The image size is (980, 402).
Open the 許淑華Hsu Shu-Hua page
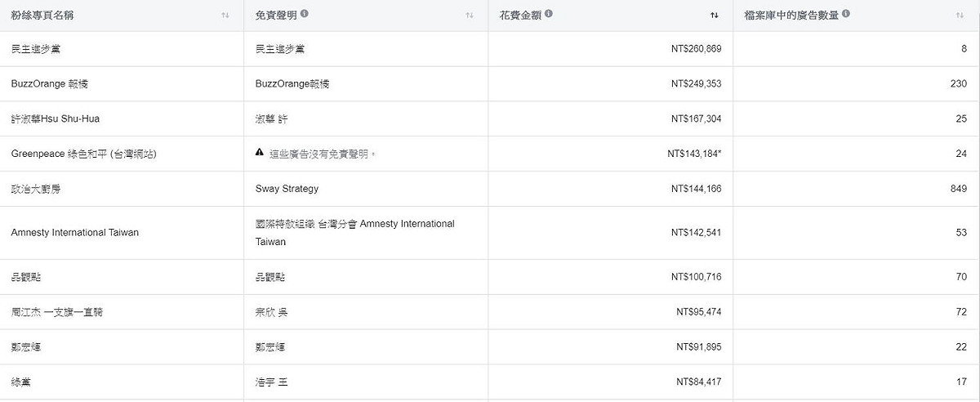pos(56,119)
